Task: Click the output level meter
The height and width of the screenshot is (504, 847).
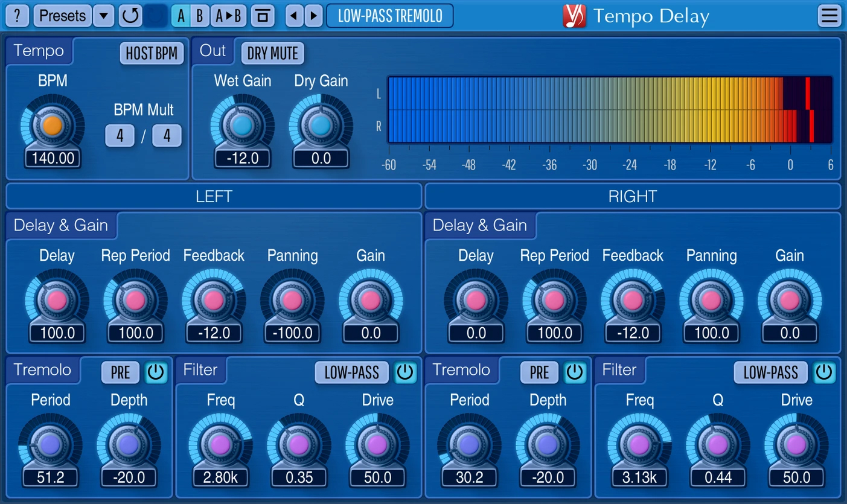Action: [x=610, y=109]
